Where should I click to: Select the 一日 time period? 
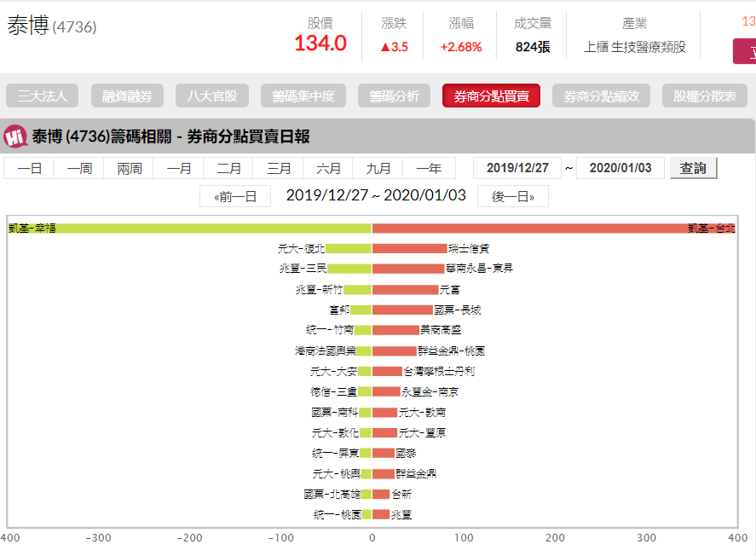pyautogui.click(x=31, y=167)
